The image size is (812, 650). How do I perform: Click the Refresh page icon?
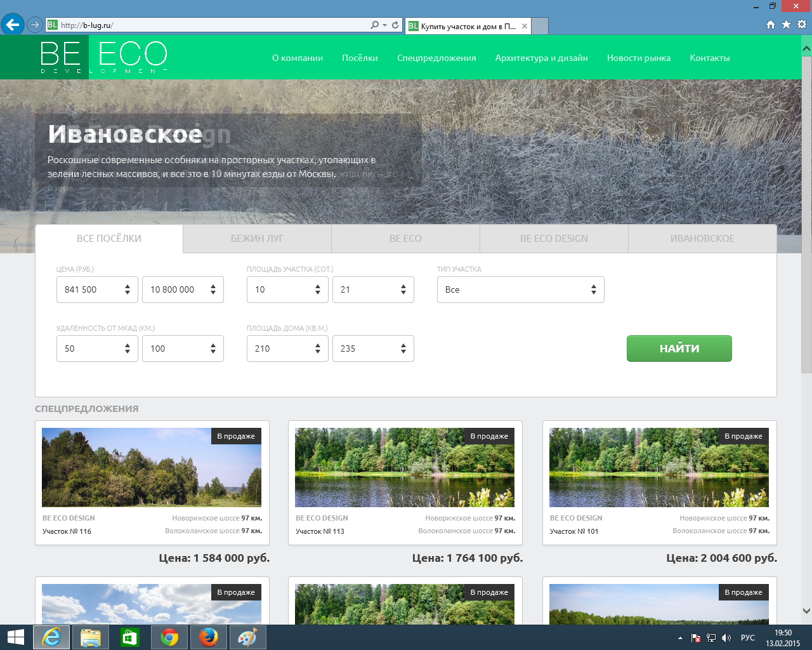(x=395, y=25)
